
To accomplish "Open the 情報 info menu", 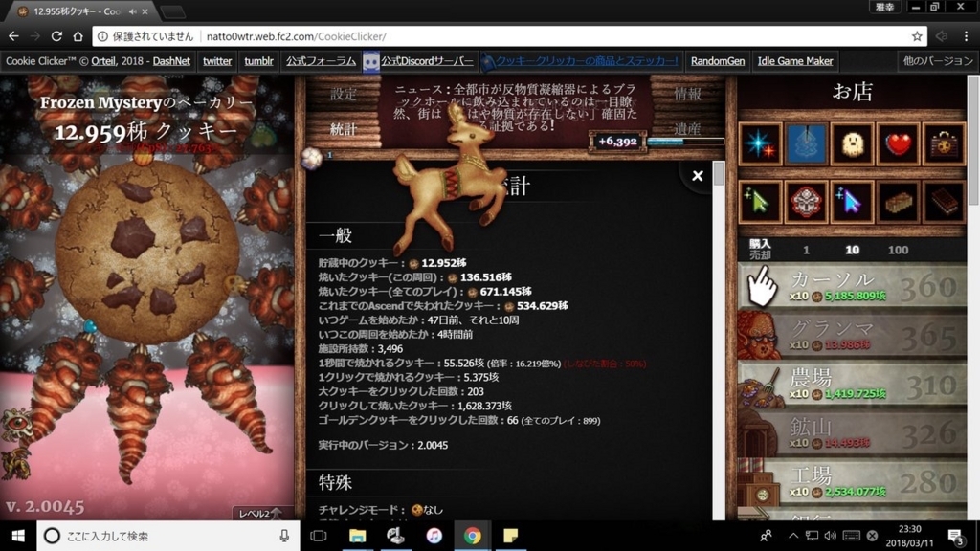I will pos(687,95).
